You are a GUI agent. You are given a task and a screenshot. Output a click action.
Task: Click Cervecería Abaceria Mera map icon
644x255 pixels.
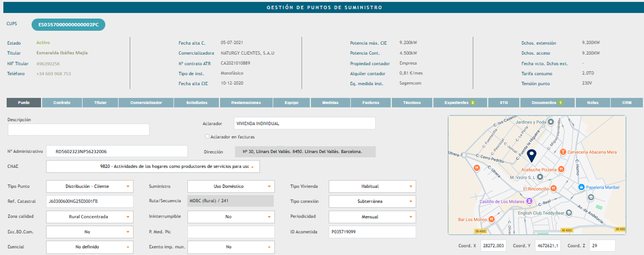[x=563, y=152]
